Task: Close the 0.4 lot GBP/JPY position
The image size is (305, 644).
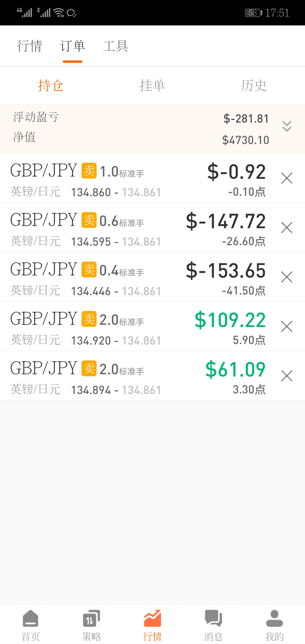Action: [x=287, y=277]
